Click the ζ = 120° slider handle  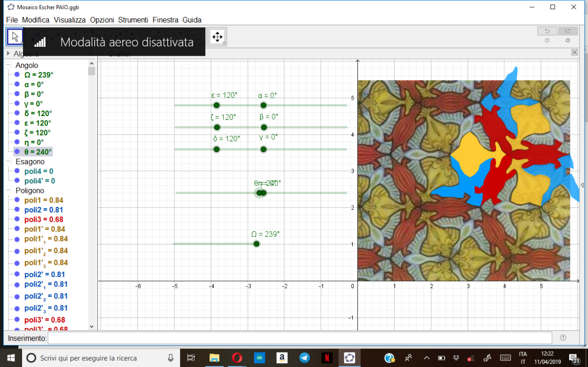pyautogui.click(x=217, y=127)
